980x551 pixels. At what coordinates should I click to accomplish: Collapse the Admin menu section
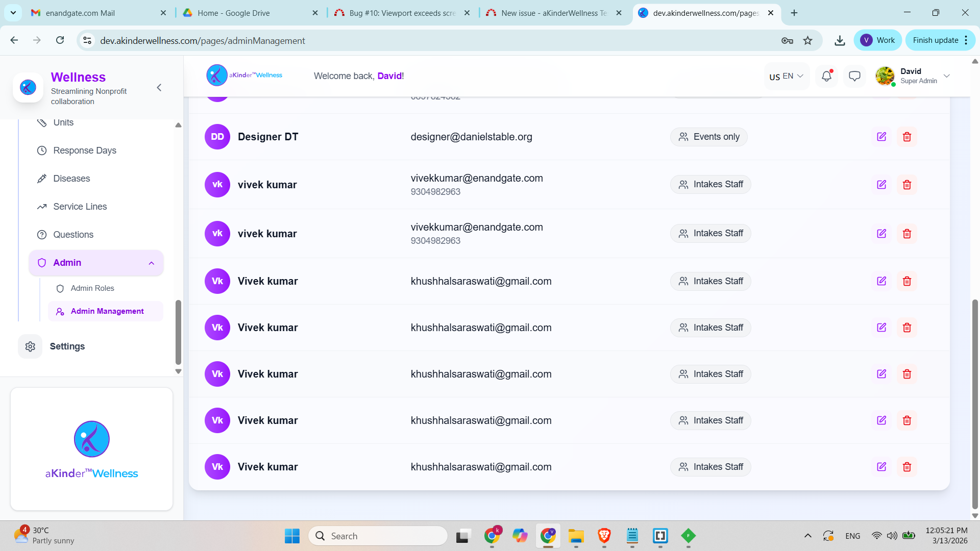pyautogui.click(x=152, y=263)
